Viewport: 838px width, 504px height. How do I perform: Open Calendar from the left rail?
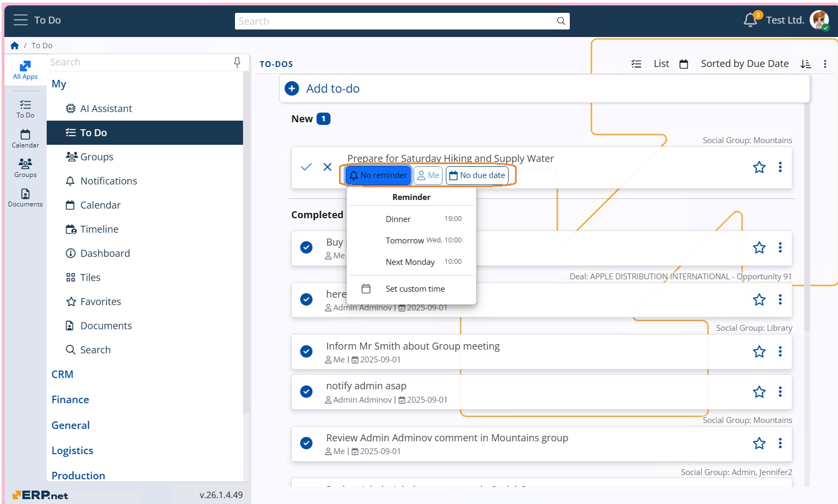pyautogui.click(x=25, y=139)
